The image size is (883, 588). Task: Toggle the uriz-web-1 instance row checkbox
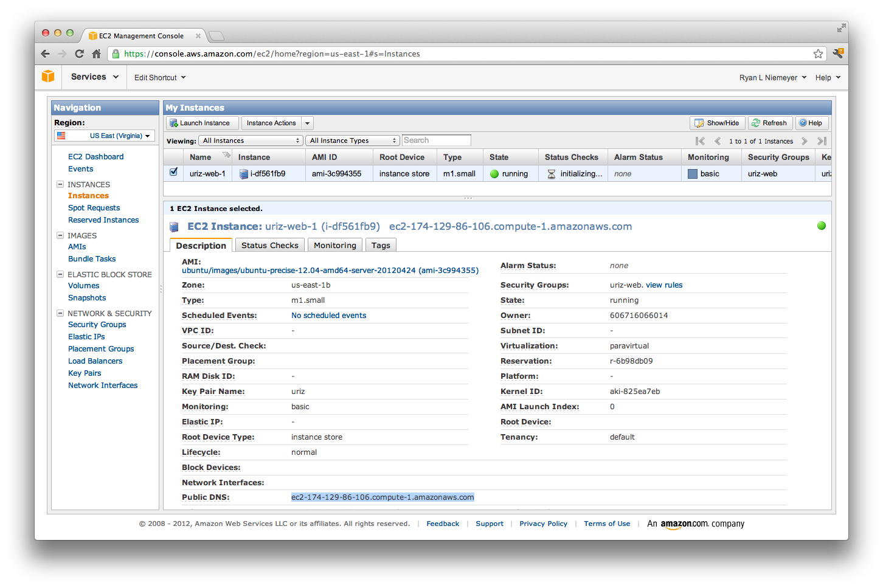[x=173, y=173]
